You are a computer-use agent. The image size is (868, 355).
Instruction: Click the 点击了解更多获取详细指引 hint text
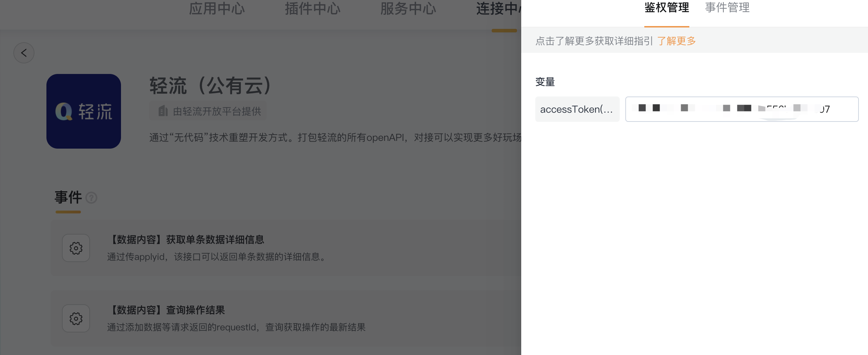tap(594, 41)
